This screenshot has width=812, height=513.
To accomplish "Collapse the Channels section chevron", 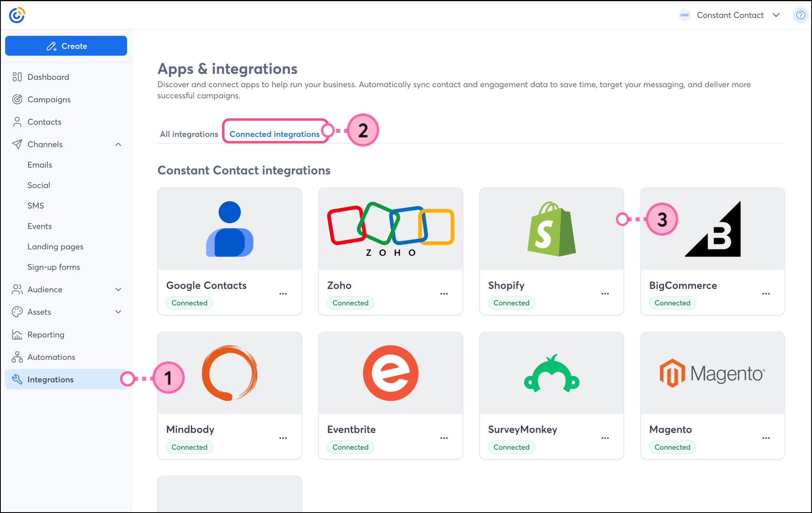I will [118, 144].
